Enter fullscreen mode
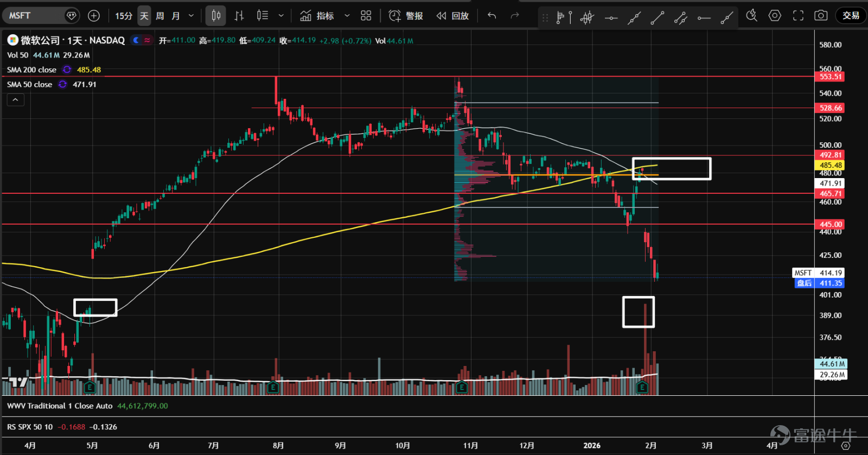 [798, 16]
